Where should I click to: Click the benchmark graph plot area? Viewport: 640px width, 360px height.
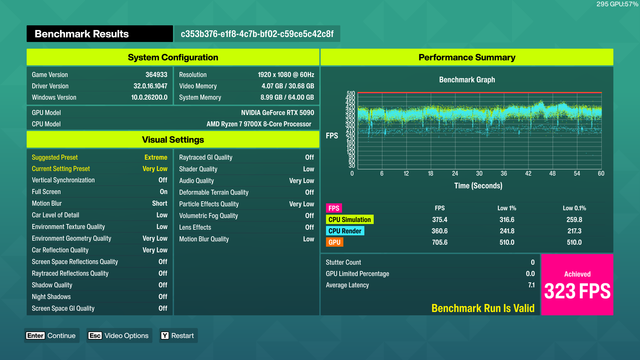point(480,131)
